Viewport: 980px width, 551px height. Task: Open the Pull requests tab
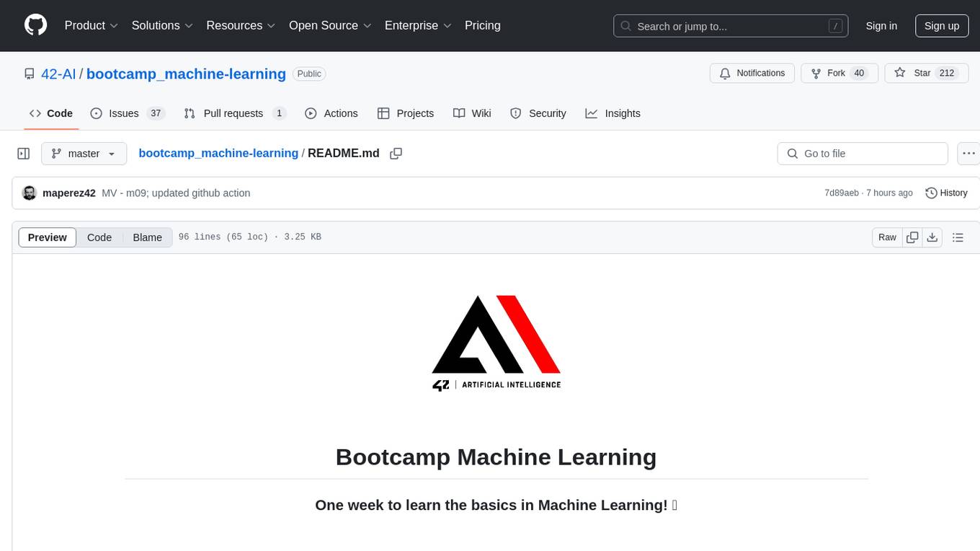point(235,113)
